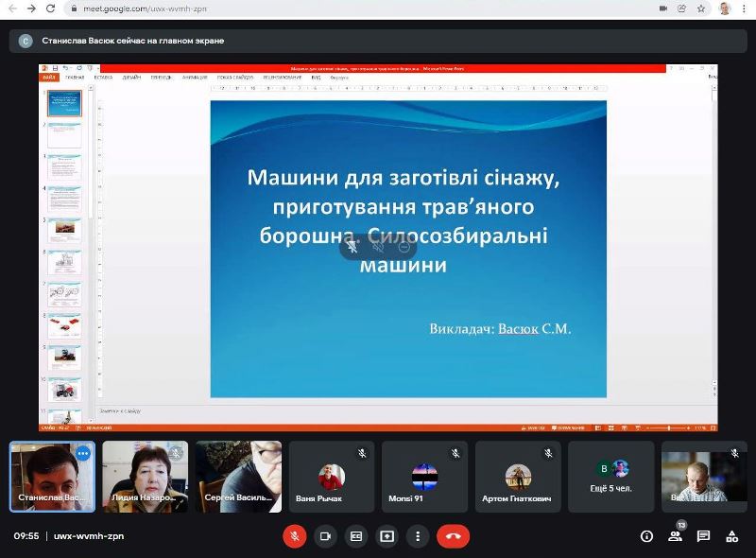The width and height of the screenshot is (756, 558).
Task: Turn on captions
Action: (356, 536)
